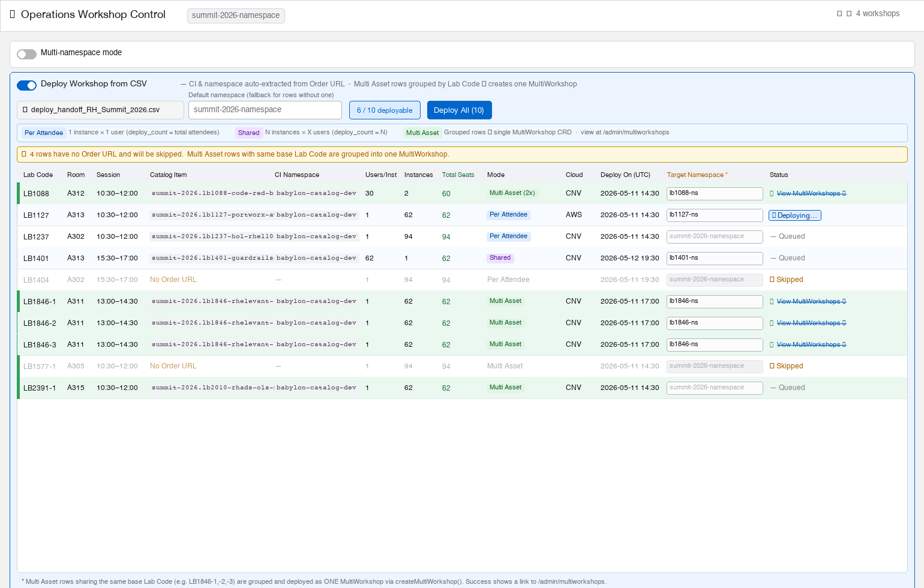Click Per Attendee mode badge for LB1127

coord(508,215)
